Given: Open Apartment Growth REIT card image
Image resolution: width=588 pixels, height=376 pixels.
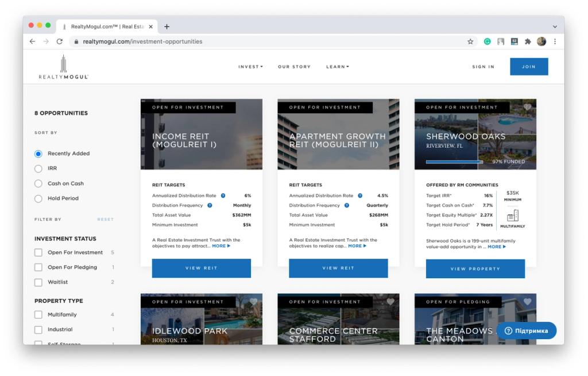Looking at the screenshot, I should 338,134.
